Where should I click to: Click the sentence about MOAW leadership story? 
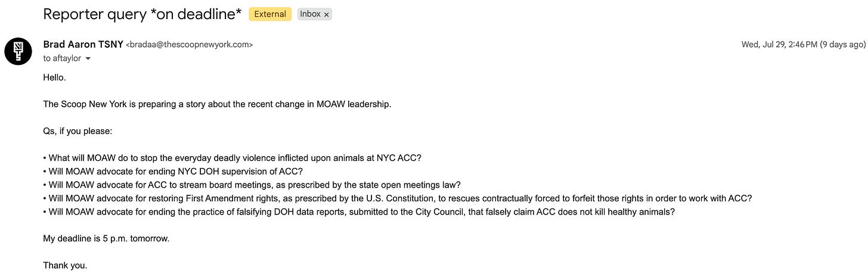click(x=217, y=104)
